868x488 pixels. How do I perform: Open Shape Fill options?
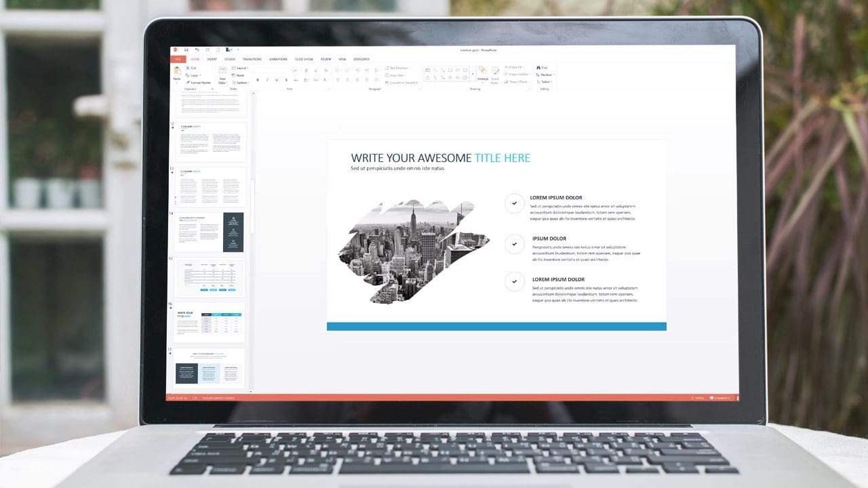(x=515, y=67)
